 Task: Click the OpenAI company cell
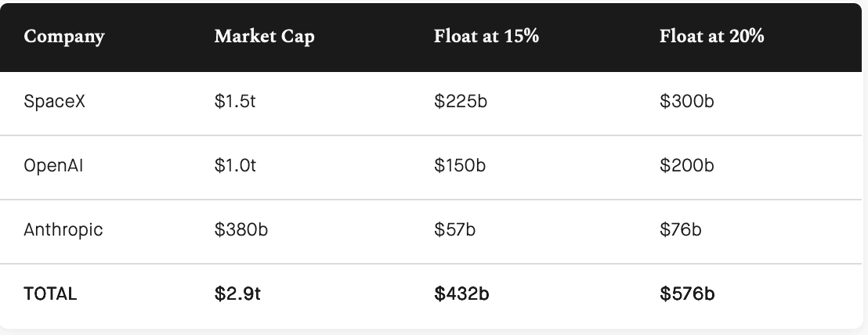54,166
